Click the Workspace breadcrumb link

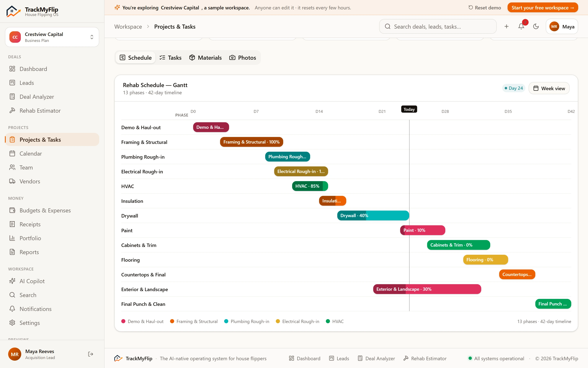[x=128, y=27]
